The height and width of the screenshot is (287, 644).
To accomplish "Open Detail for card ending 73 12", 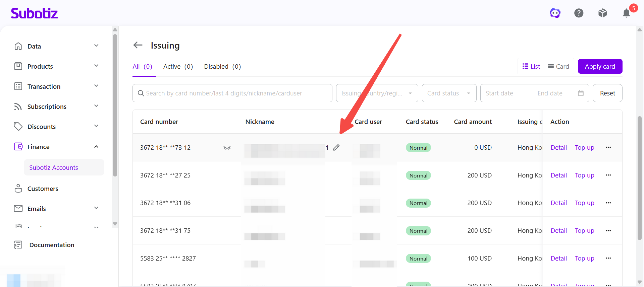I will point(559,147).
